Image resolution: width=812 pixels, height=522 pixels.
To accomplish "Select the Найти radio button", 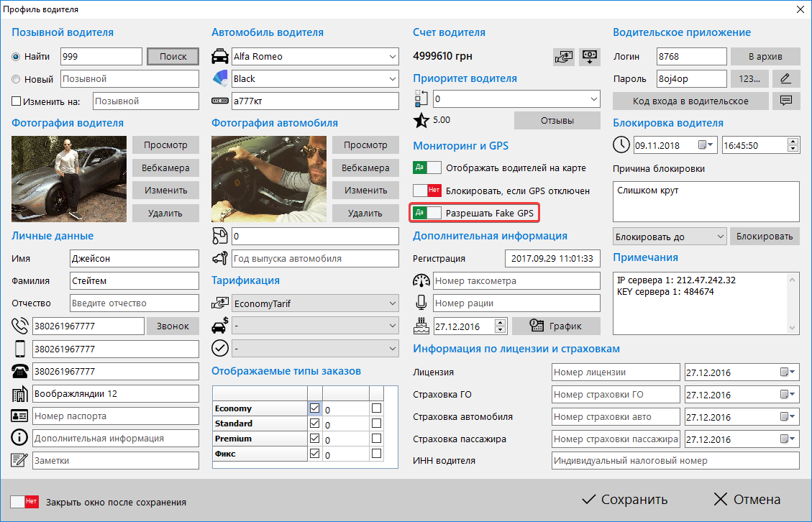I will point(16,57).
